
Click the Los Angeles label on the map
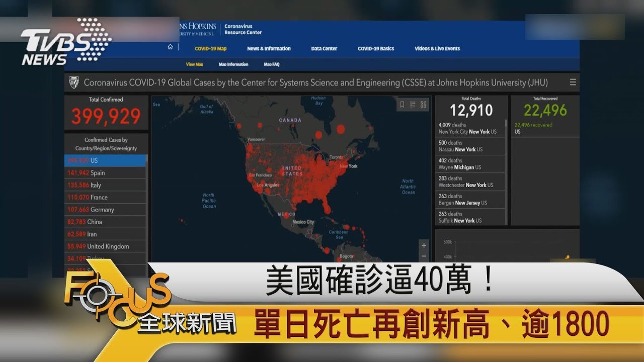pyautogui.click(x=267, y=185)
